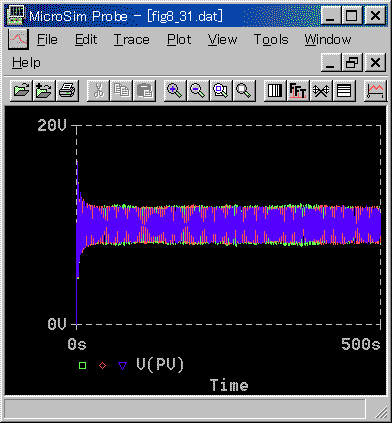The image size is (392, 423).
Task: Click the Copy icon in toolbar
Action: click(121, 90)
